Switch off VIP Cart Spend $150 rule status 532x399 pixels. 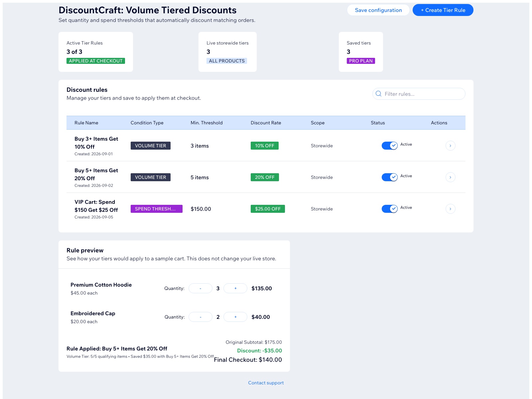point(389,209)
